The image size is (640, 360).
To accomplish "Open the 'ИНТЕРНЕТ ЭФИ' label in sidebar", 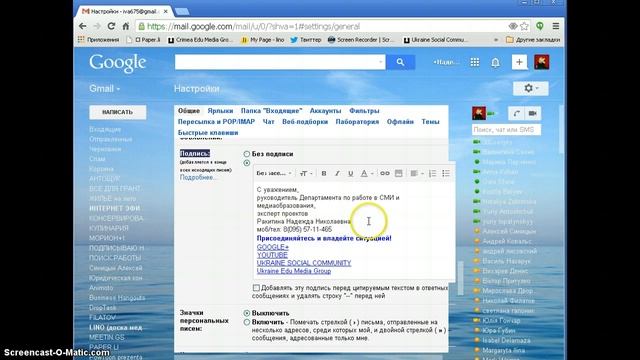I will click(115, 209).
